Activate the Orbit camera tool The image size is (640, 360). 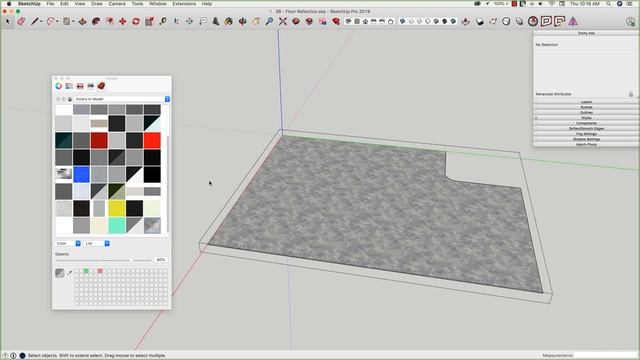tap(242, 21)
